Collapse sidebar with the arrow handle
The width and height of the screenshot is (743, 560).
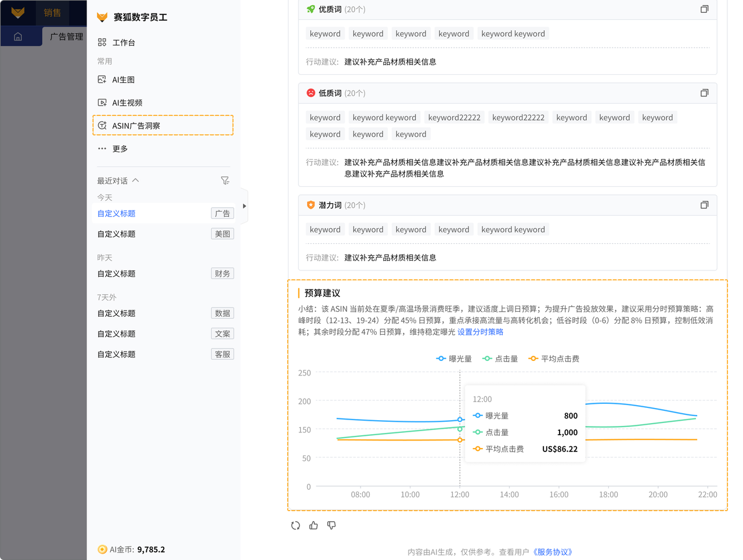pyautogui.click(x=244, y=206)
